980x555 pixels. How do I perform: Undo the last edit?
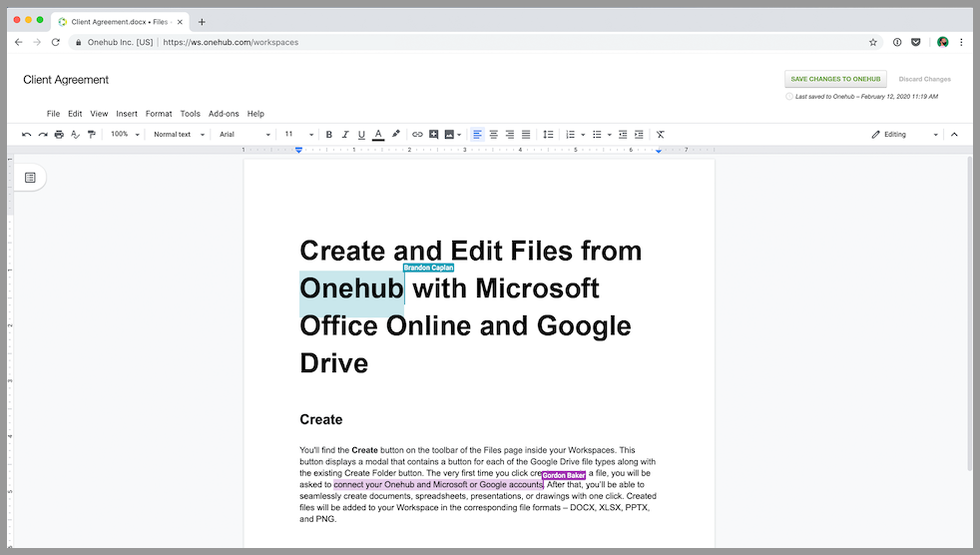pos(26,135)
